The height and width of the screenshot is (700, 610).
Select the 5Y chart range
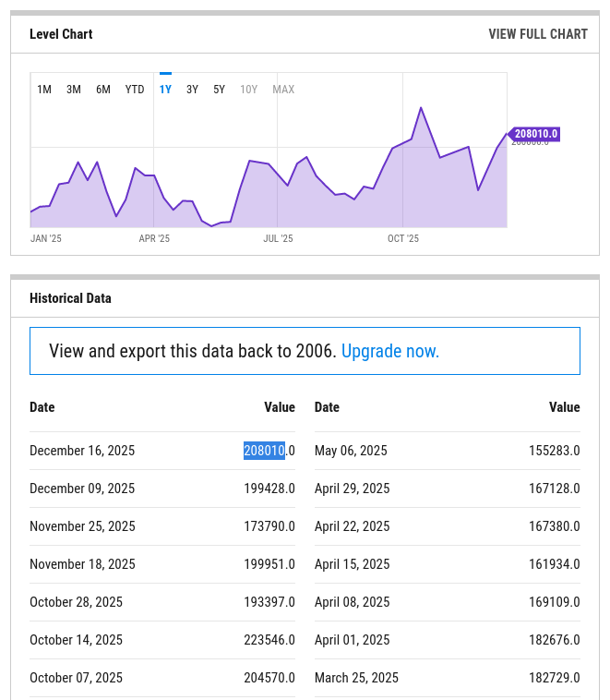point(219,90)
